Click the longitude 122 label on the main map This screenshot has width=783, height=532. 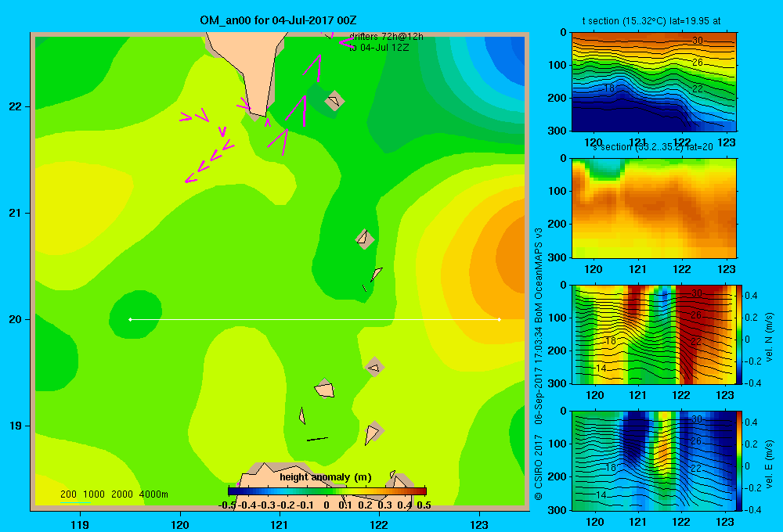click(379, 524)
